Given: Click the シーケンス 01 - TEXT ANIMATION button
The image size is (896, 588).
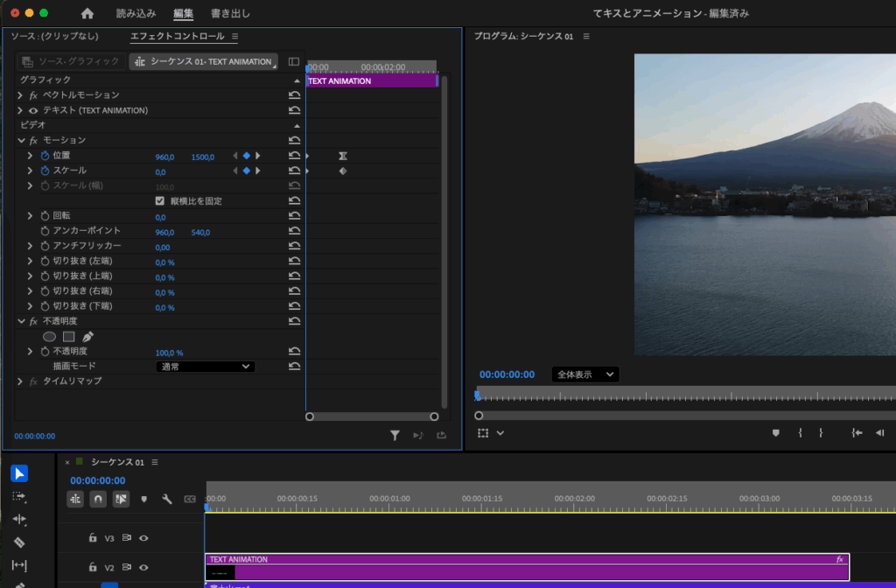Looking at the screenshot, I should [x=203, y=62].
